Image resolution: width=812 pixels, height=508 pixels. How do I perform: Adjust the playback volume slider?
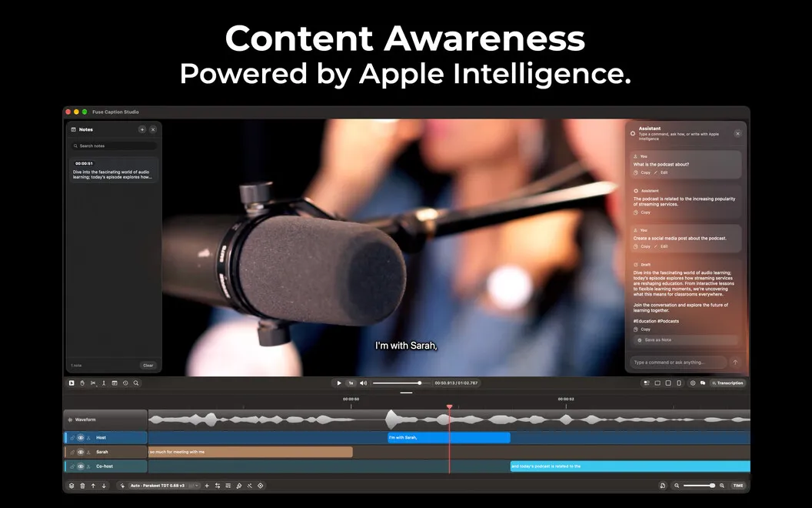click(x=401, y=383)
